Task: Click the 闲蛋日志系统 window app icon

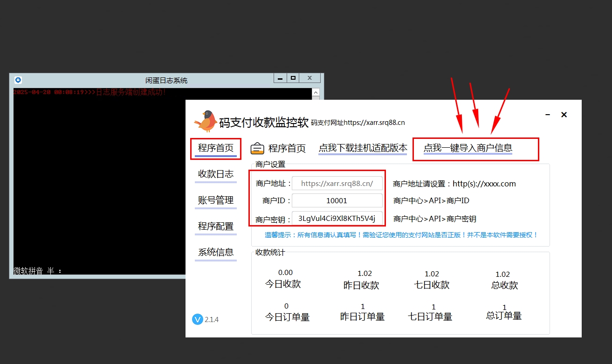Action: coord(18,80)
